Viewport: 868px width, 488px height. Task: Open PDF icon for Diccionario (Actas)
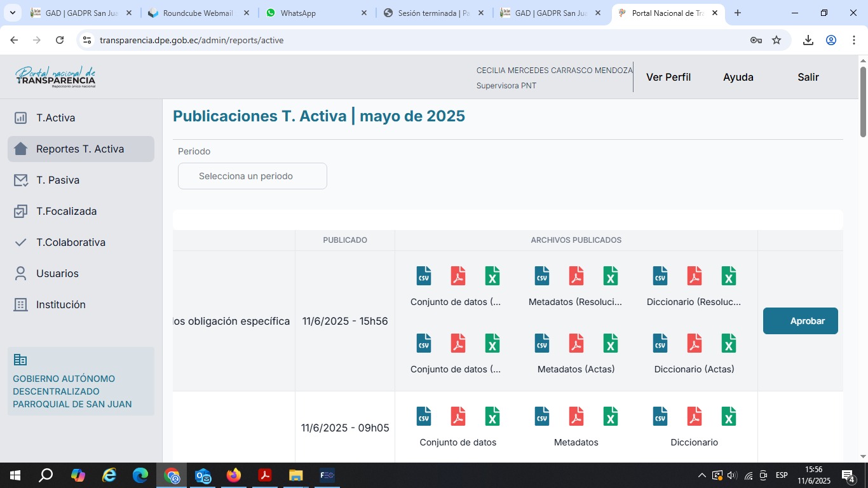pyautogui.click(x=695, y=343)
